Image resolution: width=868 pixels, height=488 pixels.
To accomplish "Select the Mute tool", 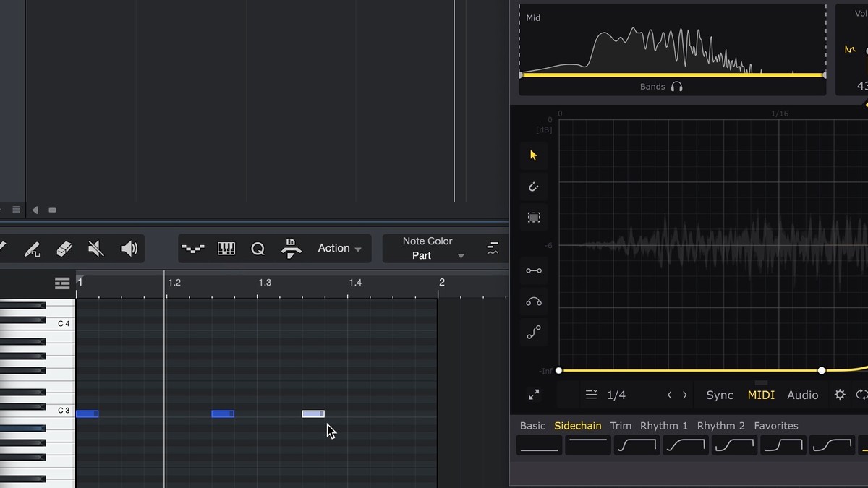I will click(x=95, y=249).
